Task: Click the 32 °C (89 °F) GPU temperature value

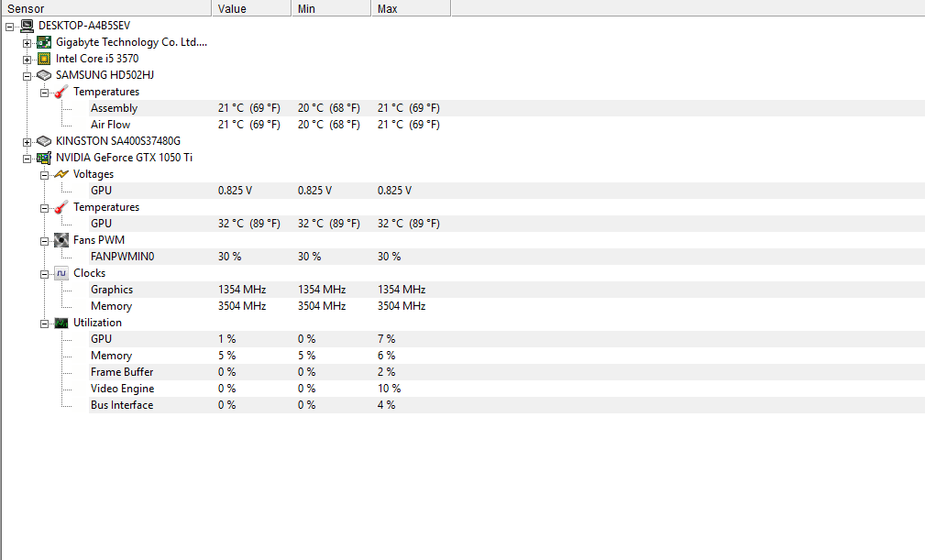Action: click(x=249, y=224)
